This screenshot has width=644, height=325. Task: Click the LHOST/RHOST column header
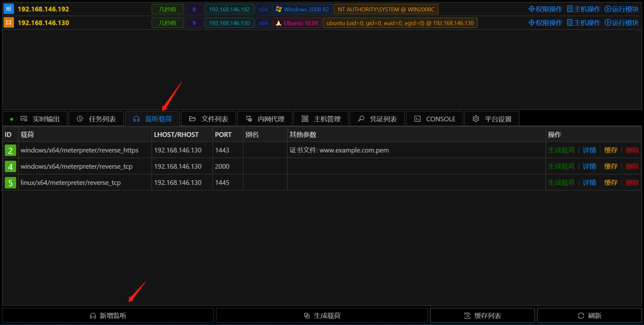[x=182, y=134]
